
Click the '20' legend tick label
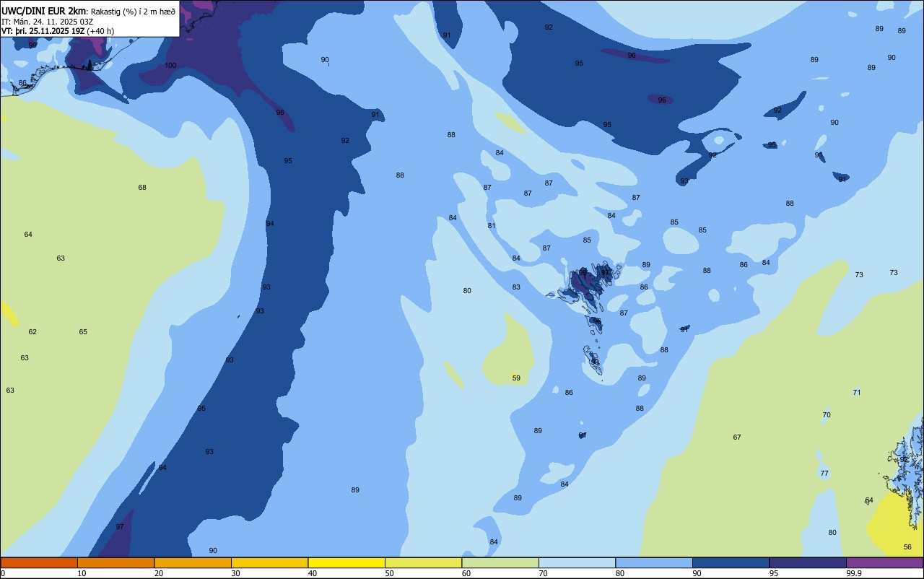point(159,574)
